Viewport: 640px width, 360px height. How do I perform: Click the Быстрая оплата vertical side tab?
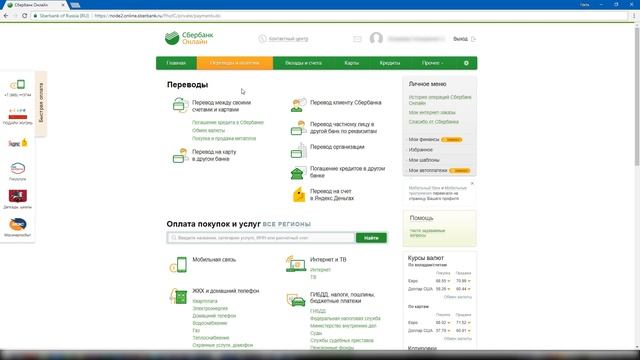click(x=41, y=103)
